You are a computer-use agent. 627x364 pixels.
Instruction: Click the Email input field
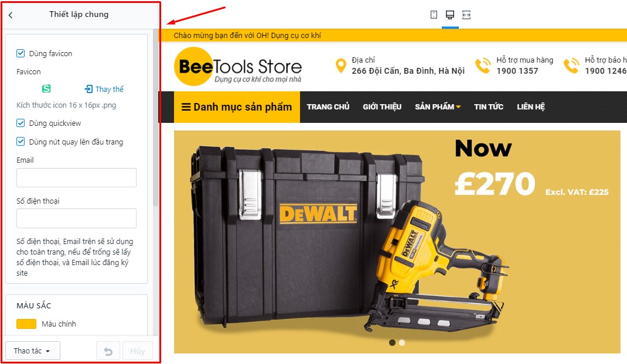click(x=76, y=177)
